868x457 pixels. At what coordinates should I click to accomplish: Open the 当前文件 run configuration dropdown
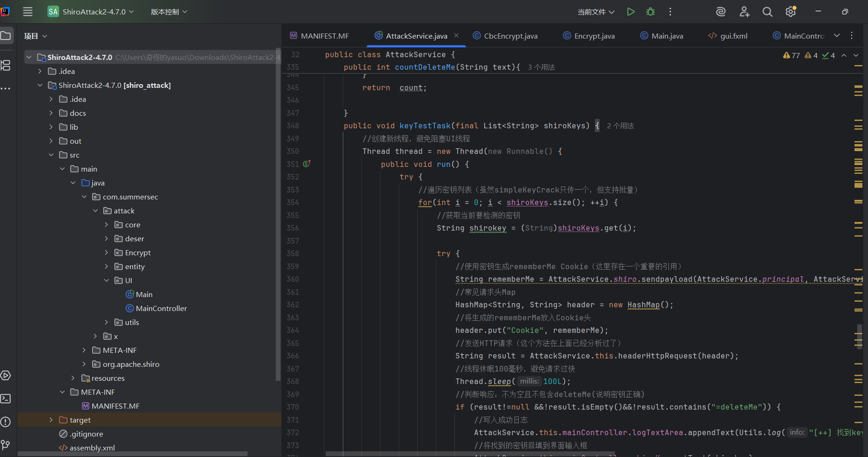pos(595,12)
